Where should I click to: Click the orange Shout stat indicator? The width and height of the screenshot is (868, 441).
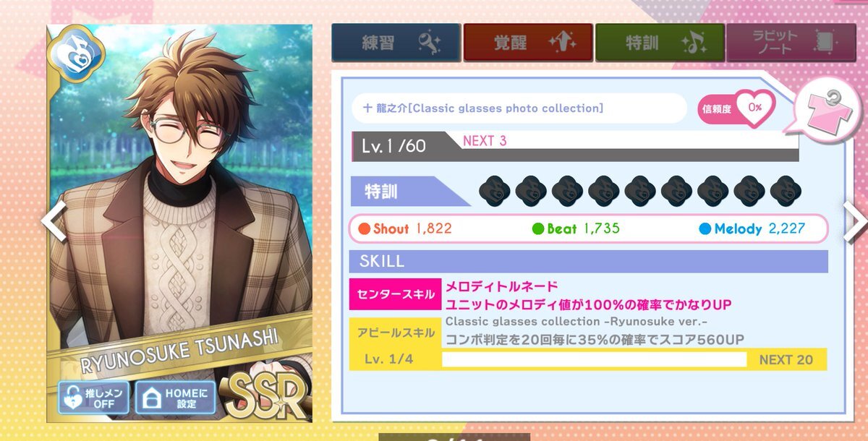365,229
